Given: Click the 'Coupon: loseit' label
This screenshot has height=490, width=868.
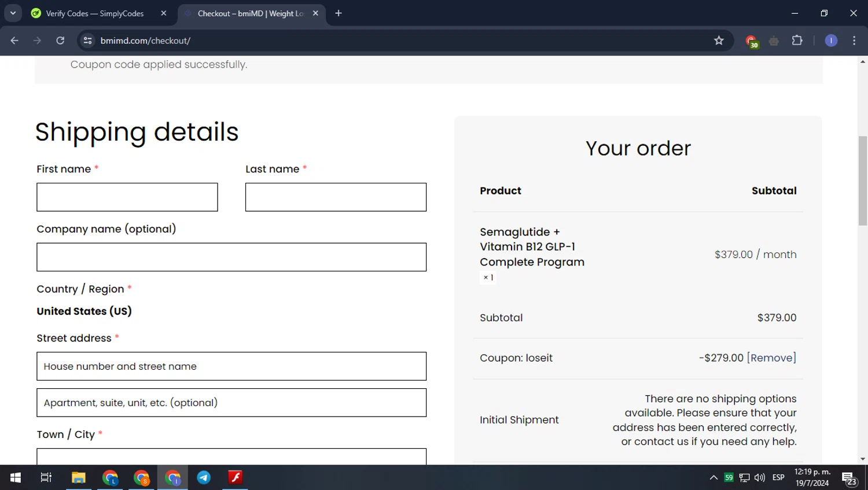Looking at the screenshot, I should (x=516, y=358).
